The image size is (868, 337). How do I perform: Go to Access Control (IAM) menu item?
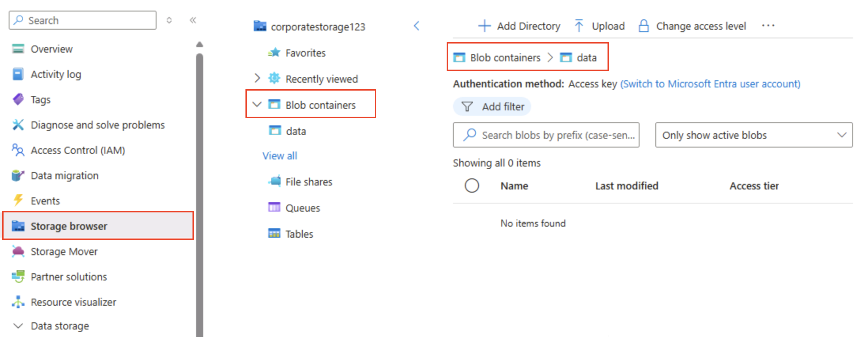pyautogui.click(x=78, y=150)
